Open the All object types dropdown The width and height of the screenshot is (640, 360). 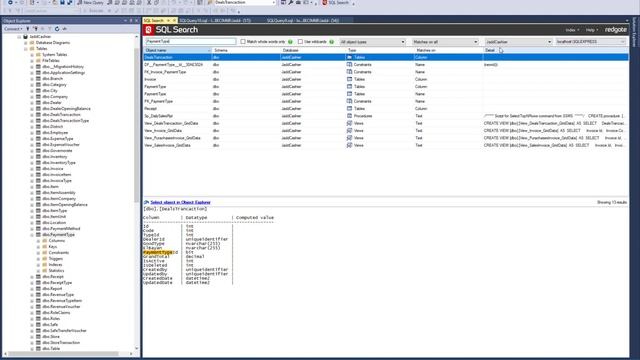click(x=372, y=42)
